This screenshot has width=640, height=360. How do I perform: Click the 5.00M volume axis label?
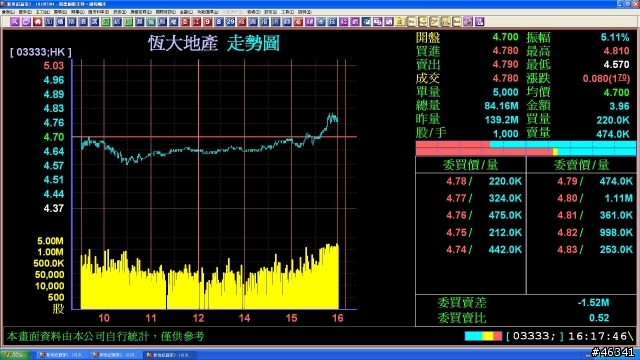tap(50, 241)
